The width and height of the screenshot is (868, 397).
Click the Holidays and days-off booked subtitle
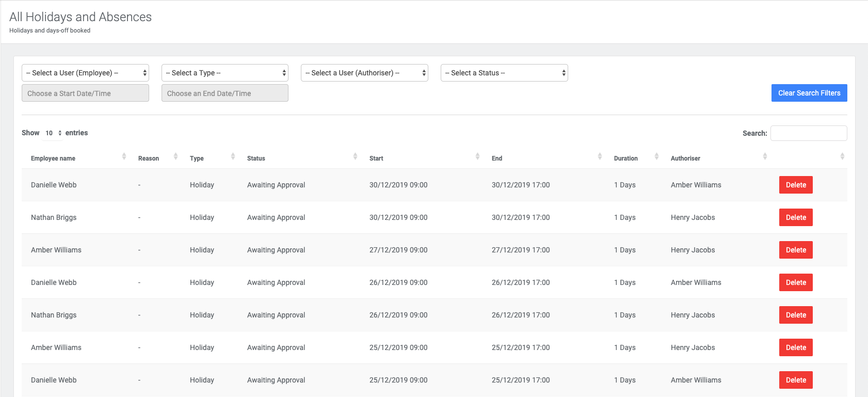50,30
